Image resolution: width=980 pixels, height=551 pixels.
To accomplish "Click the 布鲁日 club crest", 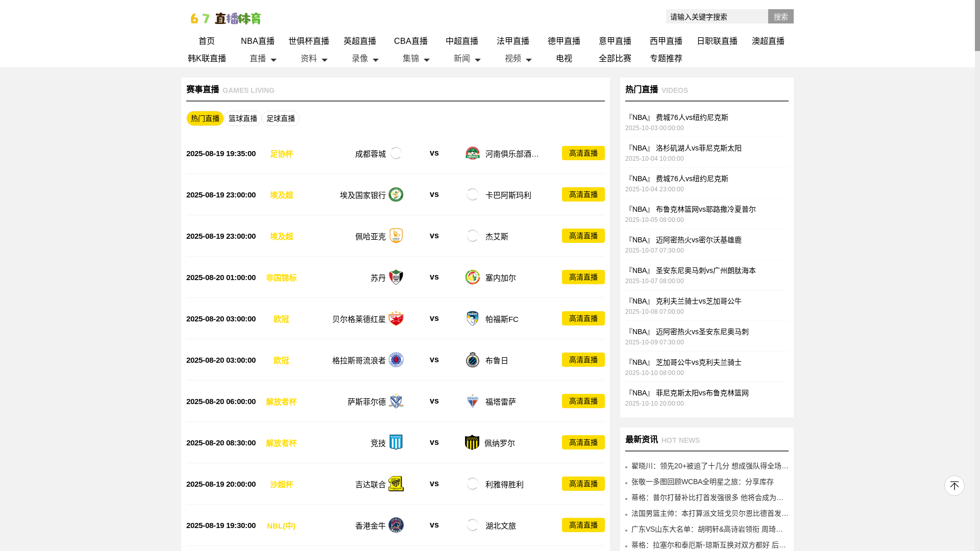I will click(x=473, y=360).
